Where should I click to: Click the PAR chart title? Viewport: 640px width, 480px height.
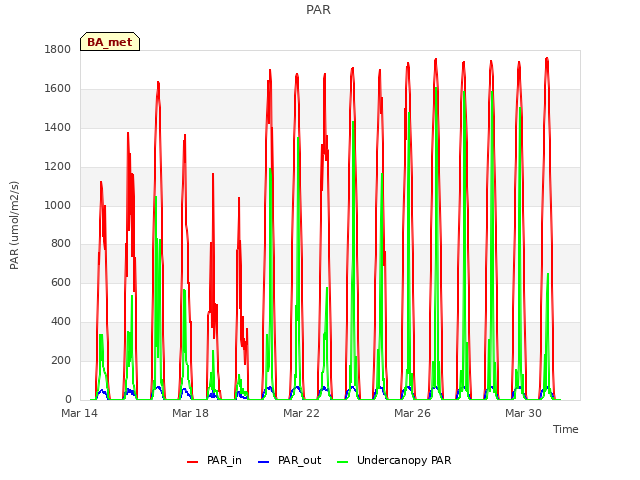(x=318, y=9)
